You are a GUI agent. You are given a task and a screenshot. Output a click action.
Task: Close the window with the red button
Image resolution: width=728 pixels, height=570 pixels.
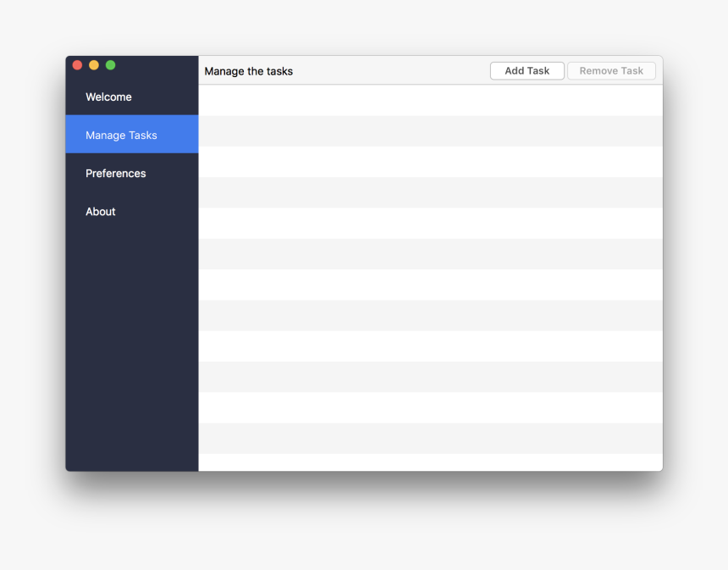78,65
